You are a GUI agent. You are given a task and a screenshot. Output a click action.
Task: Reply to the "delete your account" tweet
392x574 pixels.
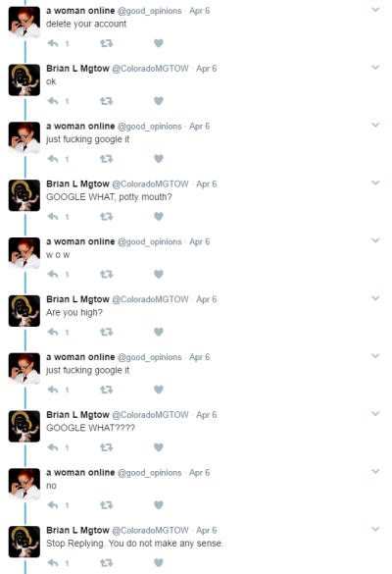point(53,43)
